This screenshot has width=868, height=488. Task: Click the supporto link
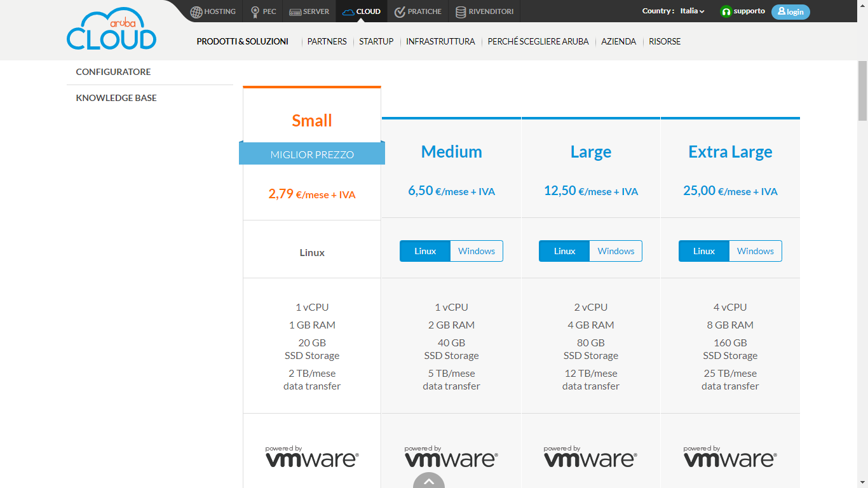pyautogui.click(x=749, y=11)
